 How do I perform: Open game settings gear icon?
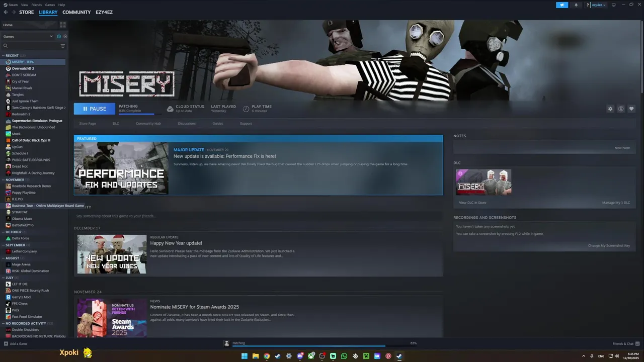click(610, 109)
